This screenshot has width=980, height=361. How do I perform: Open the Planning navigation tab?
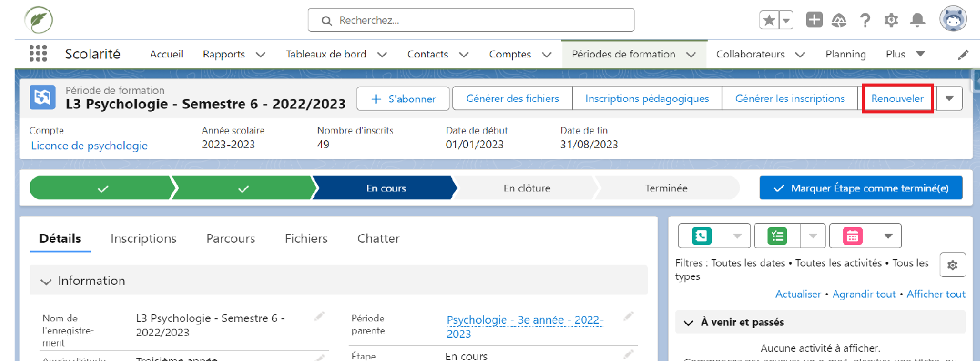(x=845, y=54)
